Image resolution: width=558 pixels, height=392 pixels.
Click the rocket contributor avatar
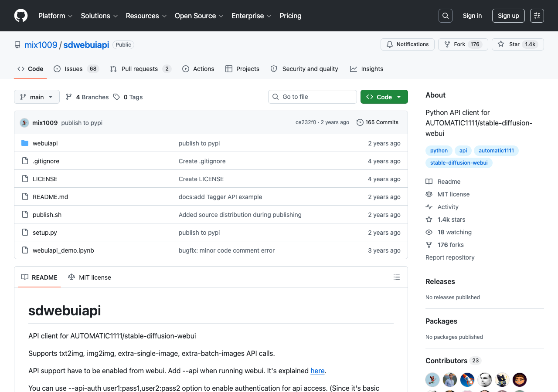467,380
